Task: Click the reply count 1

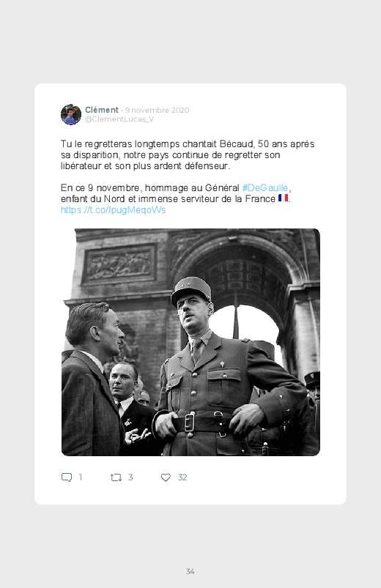Action: click(x=81, y=477)
